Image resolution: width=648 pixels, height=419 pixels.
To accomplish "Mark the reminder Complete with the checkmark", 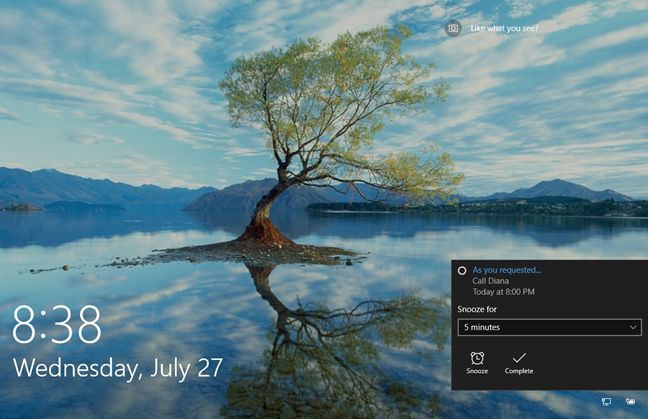I will (x=519, y=363).
